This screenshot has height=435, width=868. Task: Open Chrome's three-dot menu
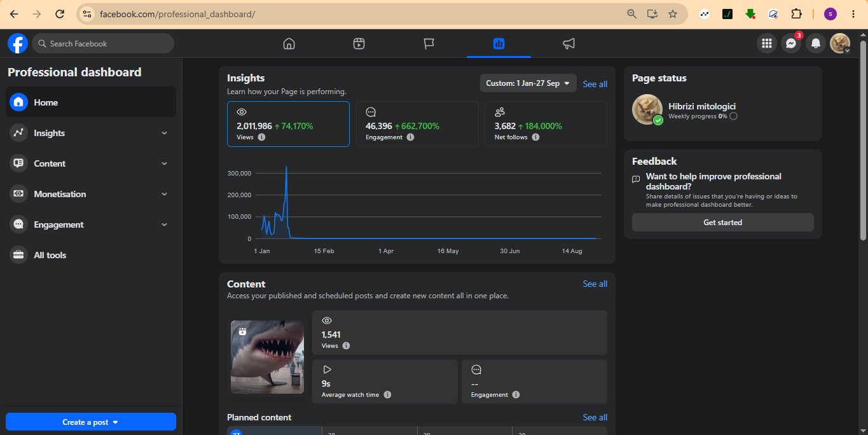tap(852, 13)
